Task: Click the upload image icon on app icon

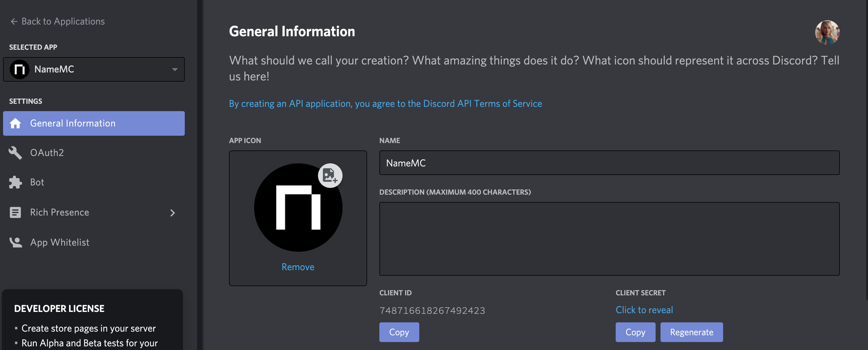Action: click(330, 176)
